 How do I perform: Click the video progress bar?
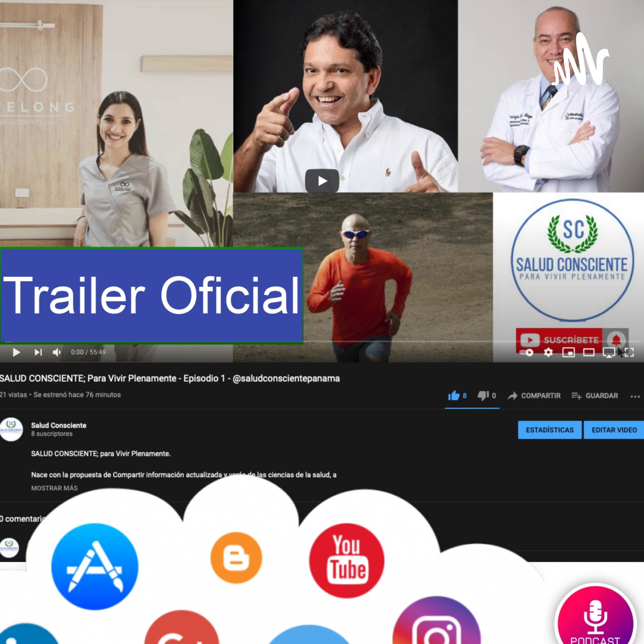(x=322, y=342)
